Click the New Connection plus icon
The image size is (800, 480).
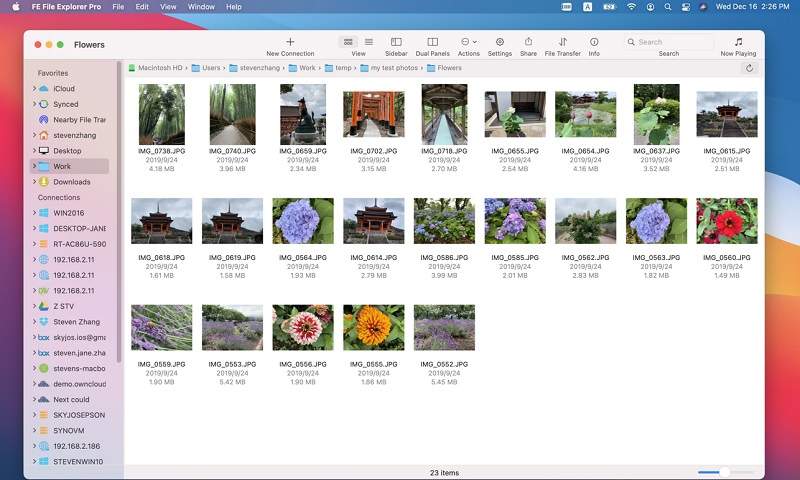(x=290, y=42)
